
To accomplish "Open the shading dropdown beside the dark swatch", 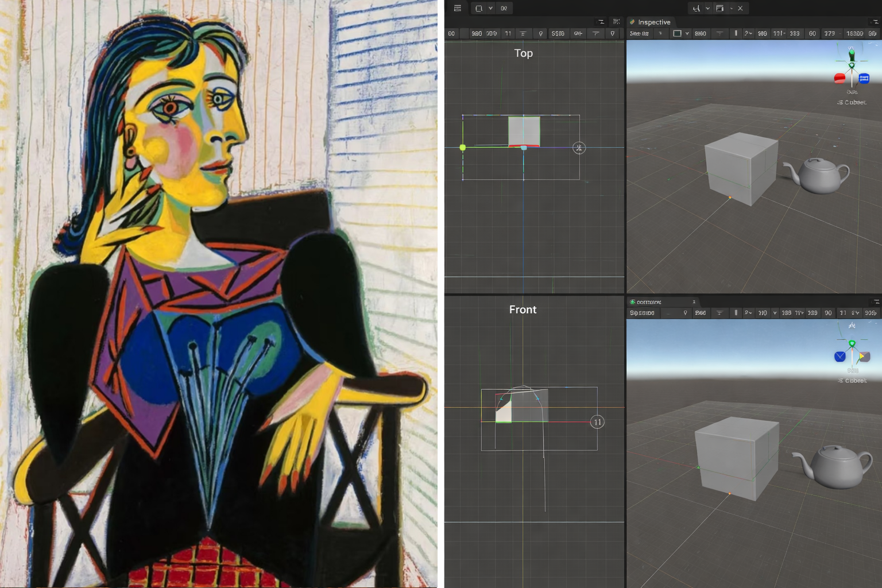I will pos(688,33).
